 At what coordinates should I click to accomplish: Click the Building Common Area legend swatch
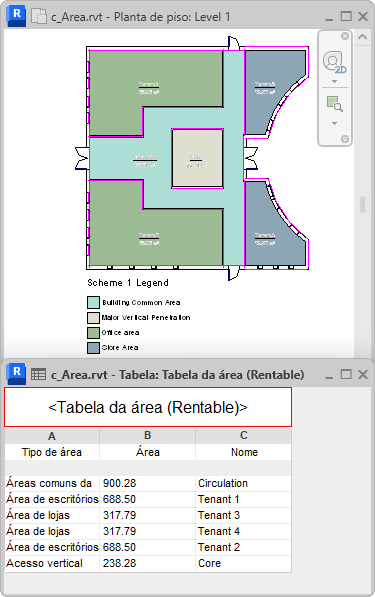pos(93,302)
